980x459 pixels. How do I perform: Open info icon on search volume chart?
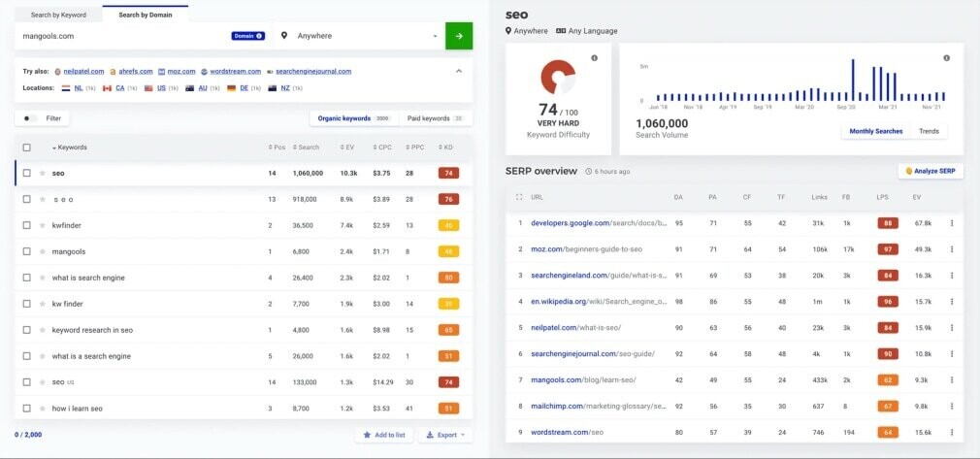pyautogui.click(x=946, y=58)
